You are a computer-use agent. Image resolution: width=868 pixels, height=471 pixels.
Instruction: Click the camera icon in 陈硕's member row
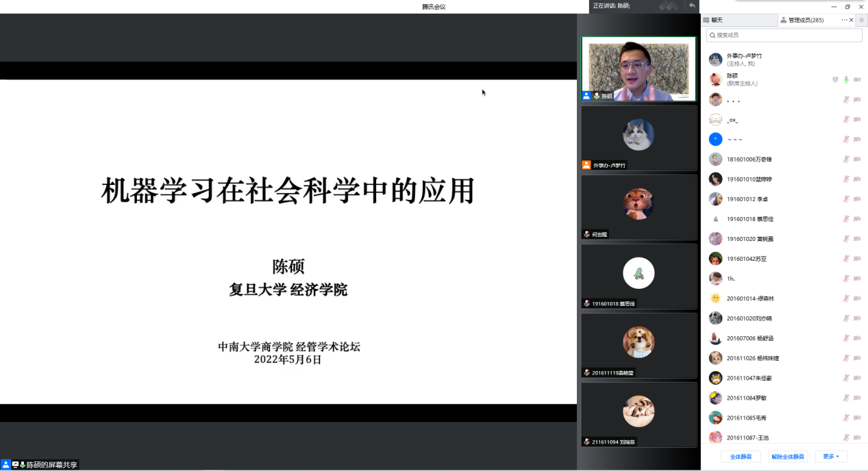857,79
